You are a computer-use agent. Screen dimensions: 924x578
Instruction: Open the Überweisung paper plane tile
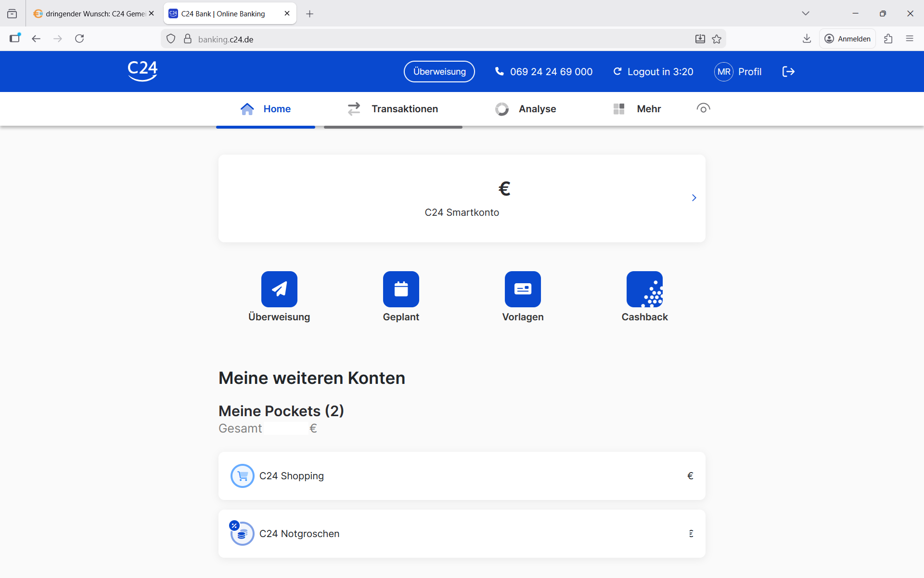(279, 289)
